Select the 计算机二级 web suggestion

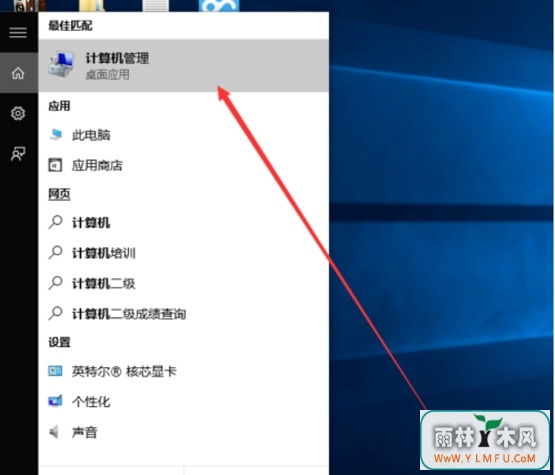pyautogui.click(x=183, y=284)
